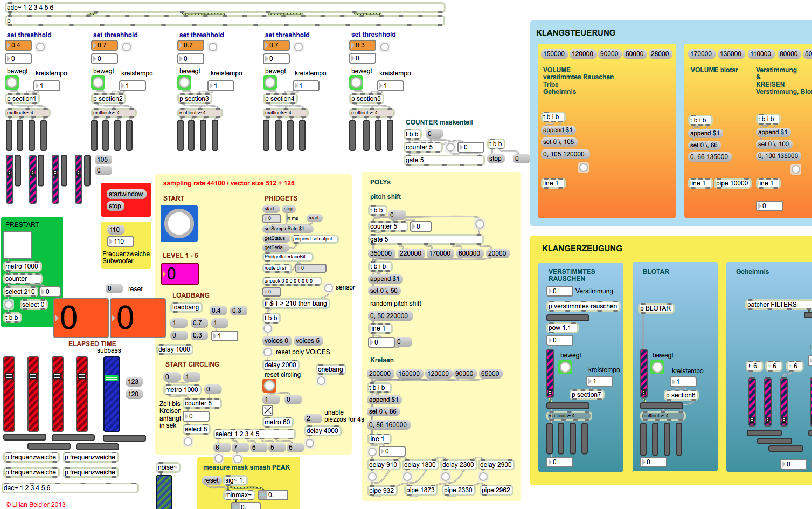Image resolution: width=812 pixels, height=509 pixels.
Task: Trigger the orange reset circling bang
Action: click(269, 386)
